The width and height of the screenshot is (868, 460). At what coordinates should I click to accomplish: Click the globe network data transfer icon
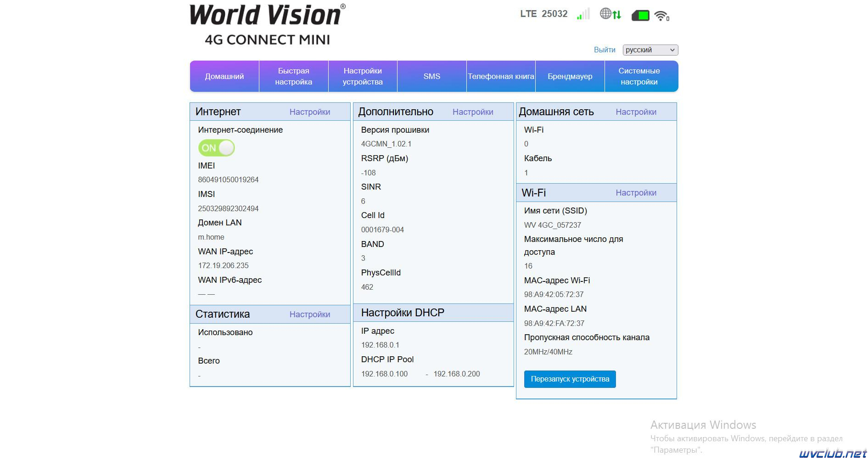click(x=610, y=14)
